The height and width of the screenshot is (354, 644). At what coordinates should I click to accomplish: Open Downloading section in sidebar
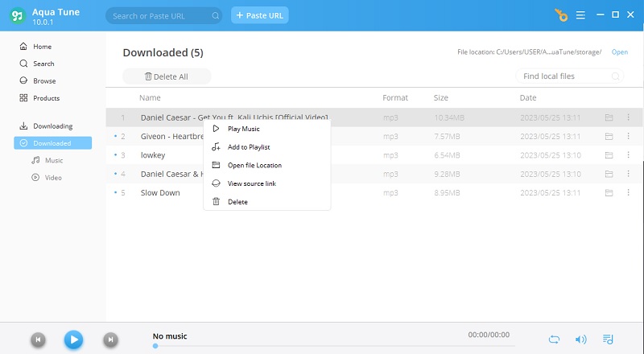(52, 126)
